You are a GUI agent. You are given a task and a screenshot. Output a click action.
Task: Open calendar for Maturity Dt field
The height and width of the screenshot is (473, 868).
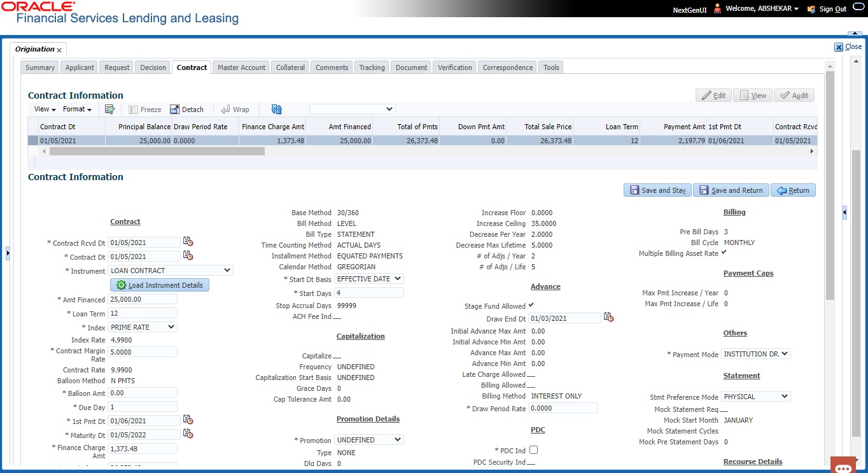pyautogui.click(x=188, y=434)
